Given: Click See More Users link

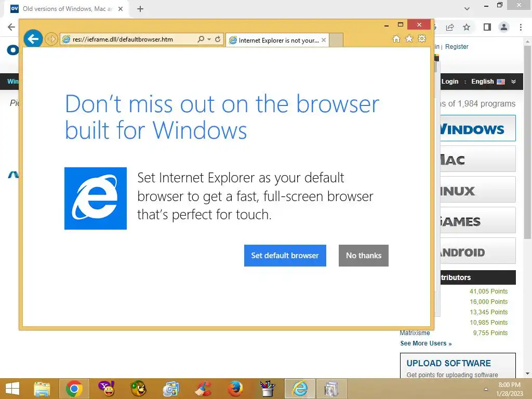Looking at the screenshot, I should click(426, 343).
